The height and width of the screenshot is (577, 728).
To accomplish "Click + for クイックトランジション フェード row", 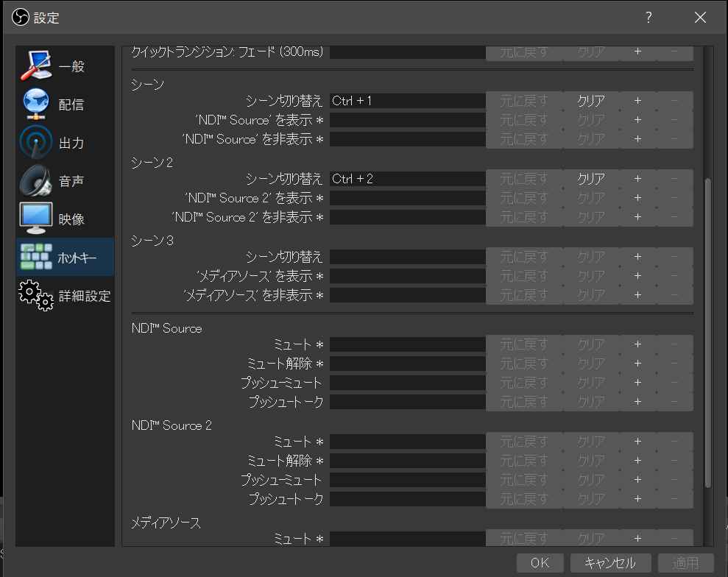I will 637,52.
